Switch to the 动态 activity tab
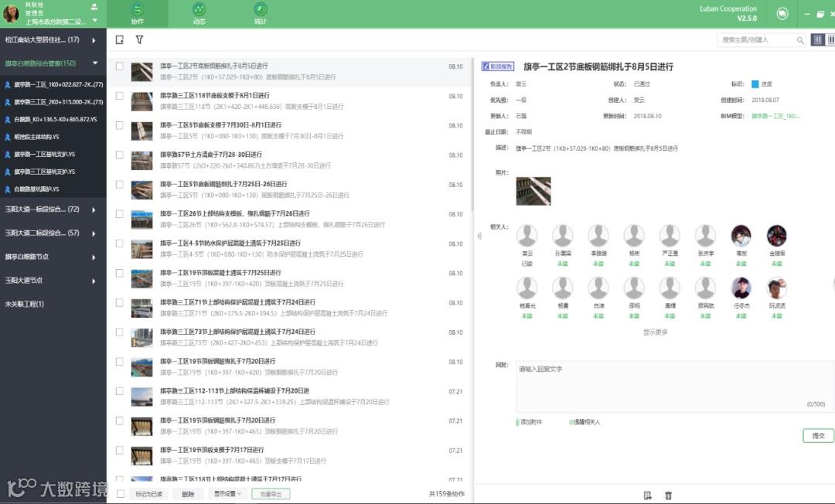 click(x=199, y=14)
